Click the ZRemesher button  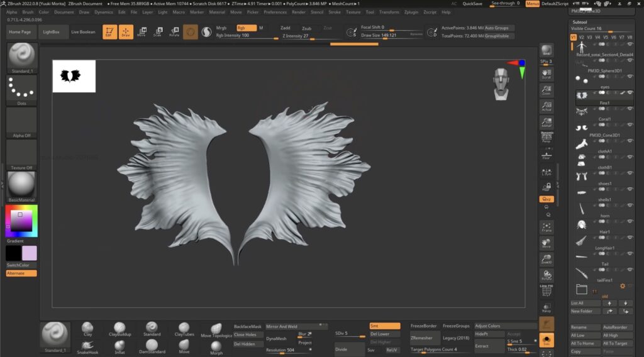click(x=421, y=338)
